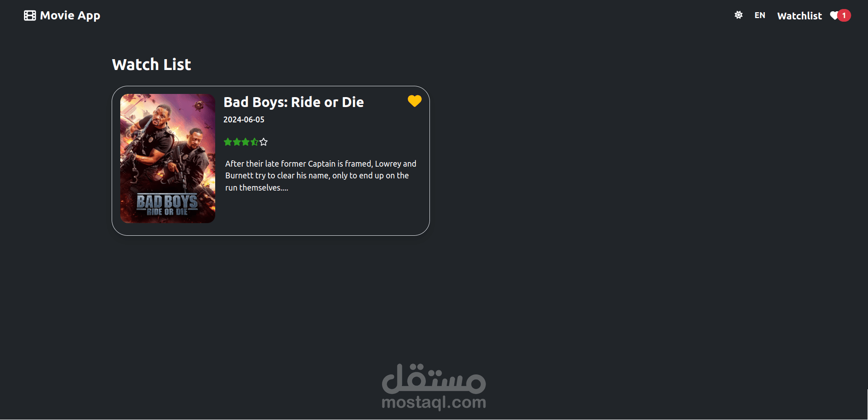Open the Bad Boys movie poster
The height and width of the screenshot is (420, 868).
[x=168, y=159]
